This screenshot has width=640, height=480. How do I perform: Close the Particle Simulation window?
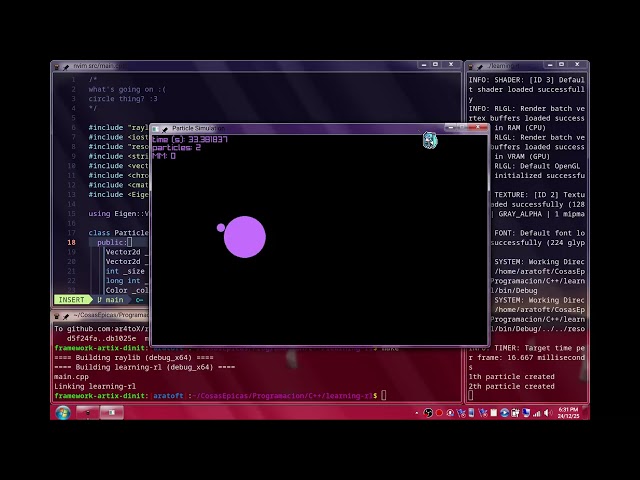(x=478, y=127)
